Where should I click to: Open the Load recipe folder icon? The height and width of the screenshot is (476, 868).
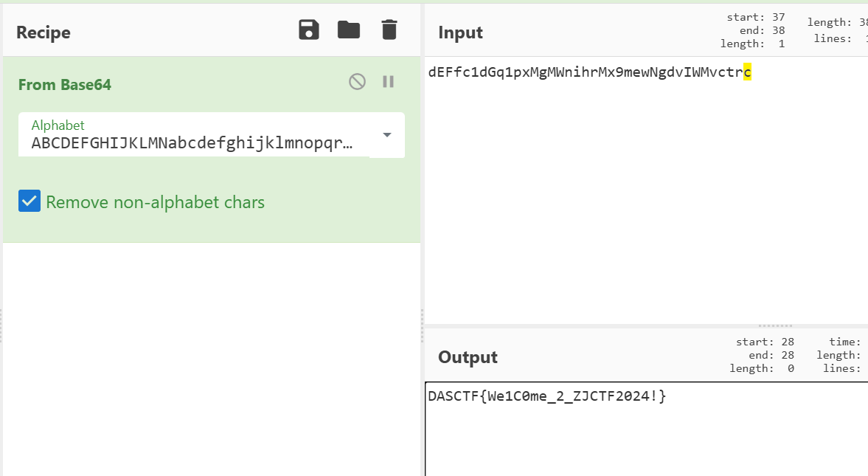pyautogui.click(x=349, y=30)
